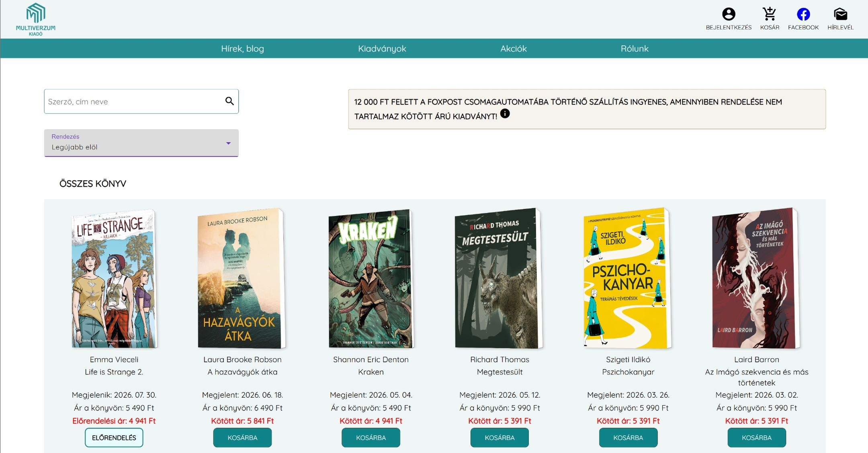Click the ÖSSZES KÖNYV heading

pyautogui.click(x=93, y=184)
